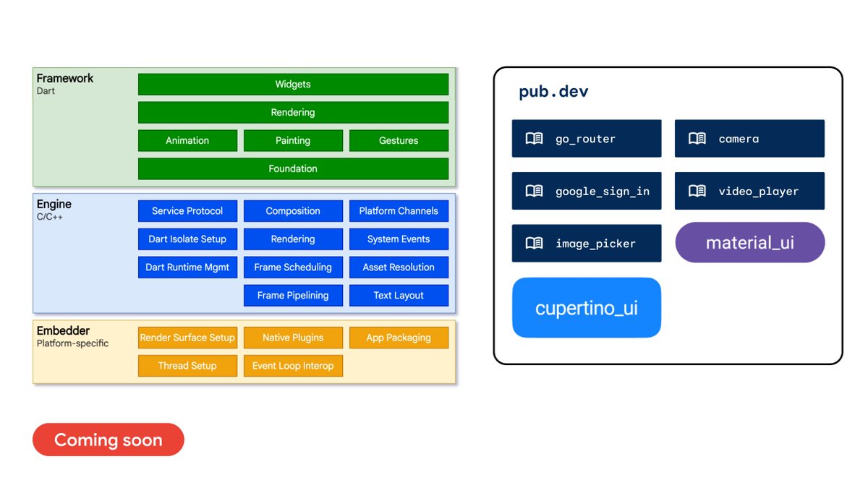Select the Dart Isolate Setup box
Viewport: 868px width, 488px height.
187,239
